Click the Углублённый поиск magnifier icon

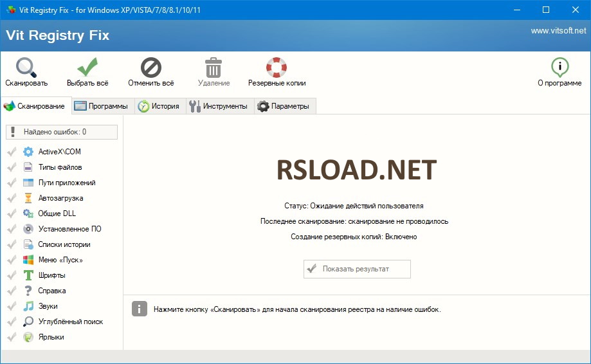[x=28, y=322]
